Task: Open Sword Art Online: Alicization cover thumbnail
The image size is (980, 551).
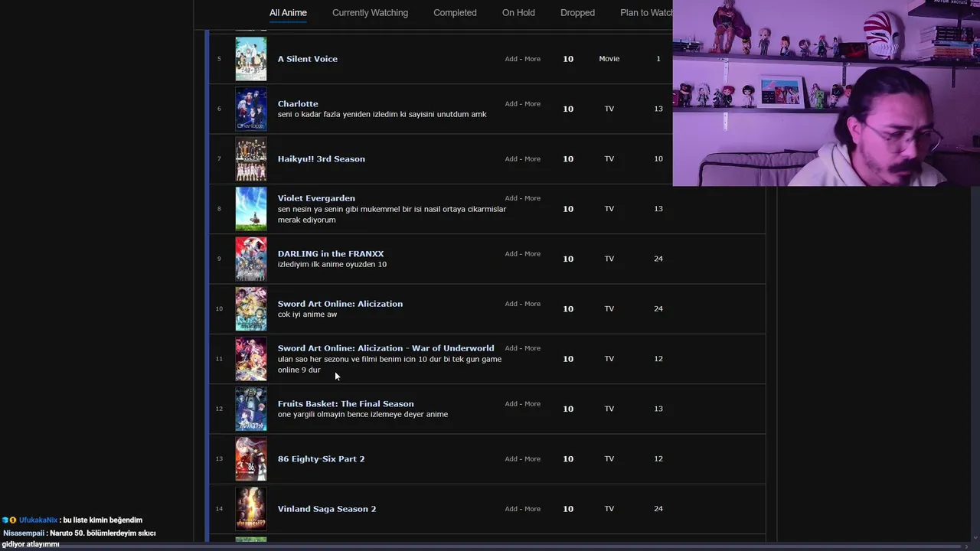Action: tap(251, 308)
